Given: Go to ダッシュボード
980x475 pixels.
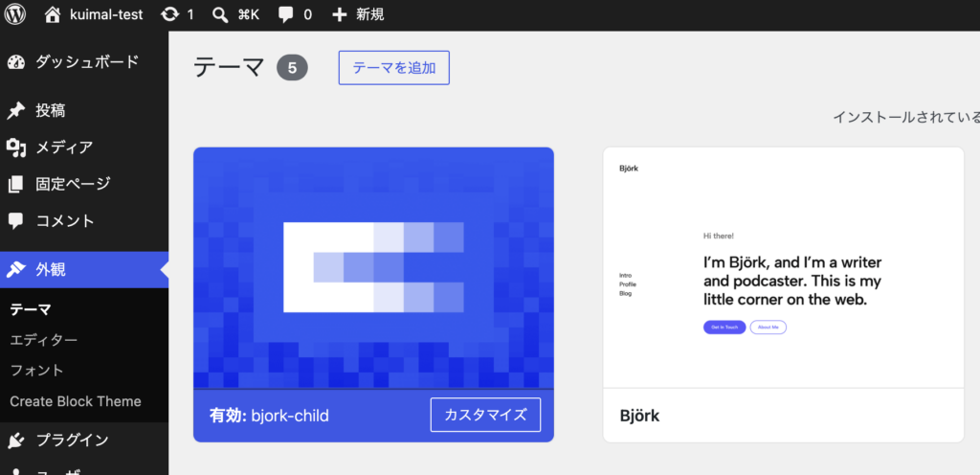Looking at the screenshot, I should [87, 62].
